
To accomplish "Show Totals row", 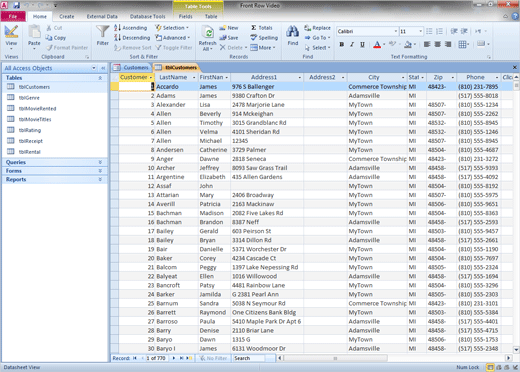I will [262, 28].
